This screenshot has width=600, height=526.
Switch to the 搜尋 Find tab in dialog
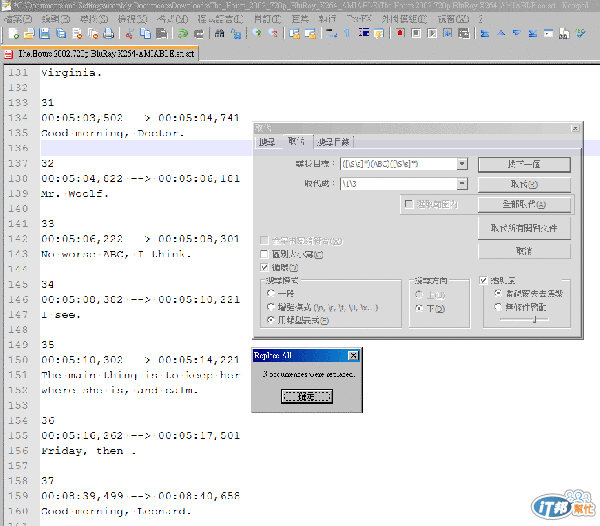267,142
